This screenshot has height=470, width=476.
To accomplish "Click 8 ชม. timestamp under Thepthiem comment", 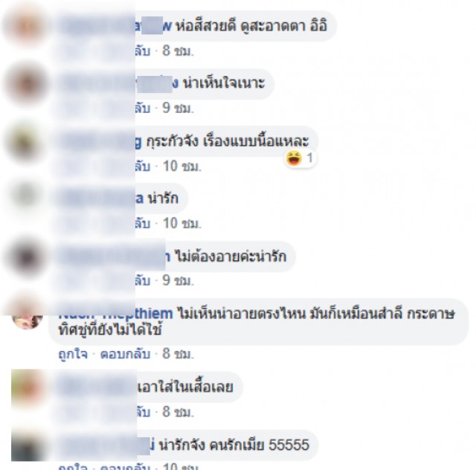I will pyautogui.click(x=178, y=353).
